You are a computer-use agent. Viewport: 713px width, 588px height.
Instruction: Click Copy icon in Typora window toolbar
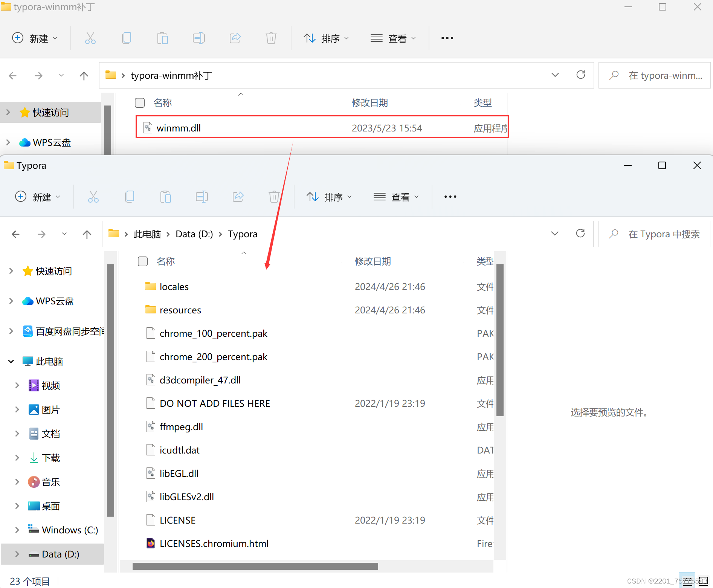(130, 197)
